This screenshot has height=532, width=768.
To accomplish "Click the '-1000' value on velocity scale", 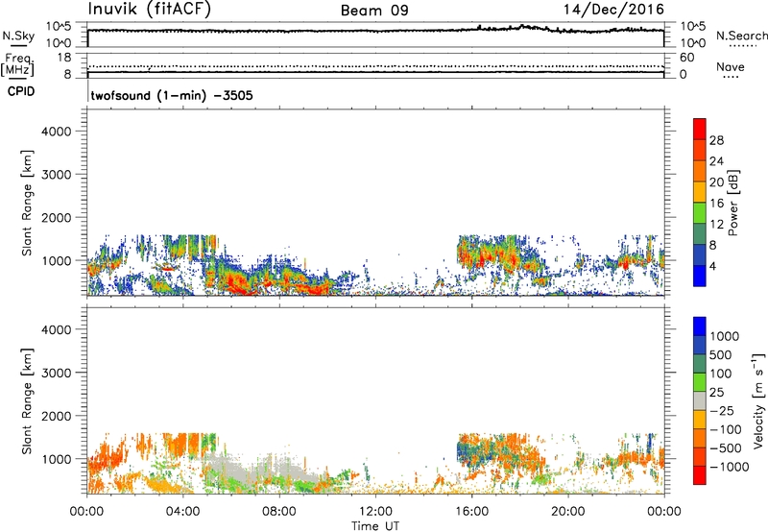I will click(730, 467).
